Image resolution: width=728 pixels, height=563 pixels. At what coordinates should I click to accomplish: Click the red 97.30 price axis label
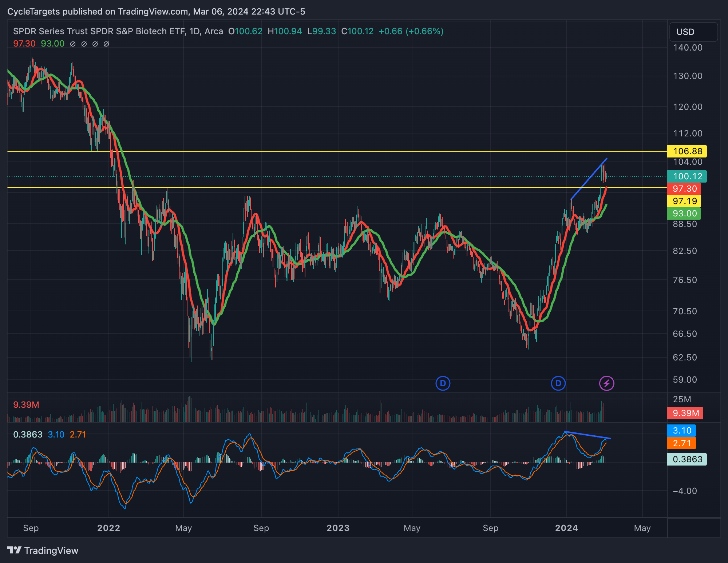[x=684, y=189]
